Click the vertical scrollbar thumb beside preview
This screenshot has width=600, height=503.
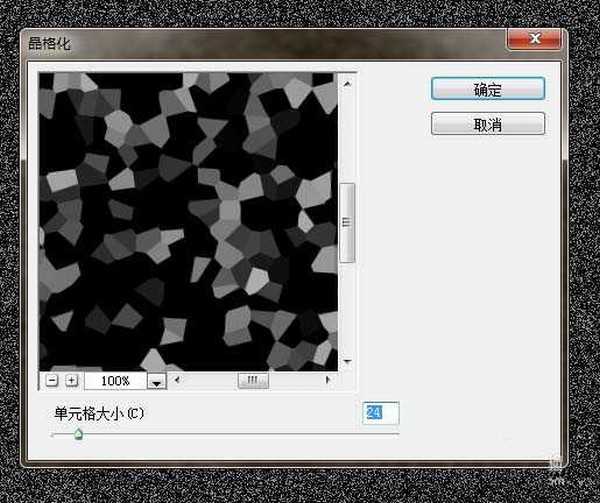[x=347, y=223]
